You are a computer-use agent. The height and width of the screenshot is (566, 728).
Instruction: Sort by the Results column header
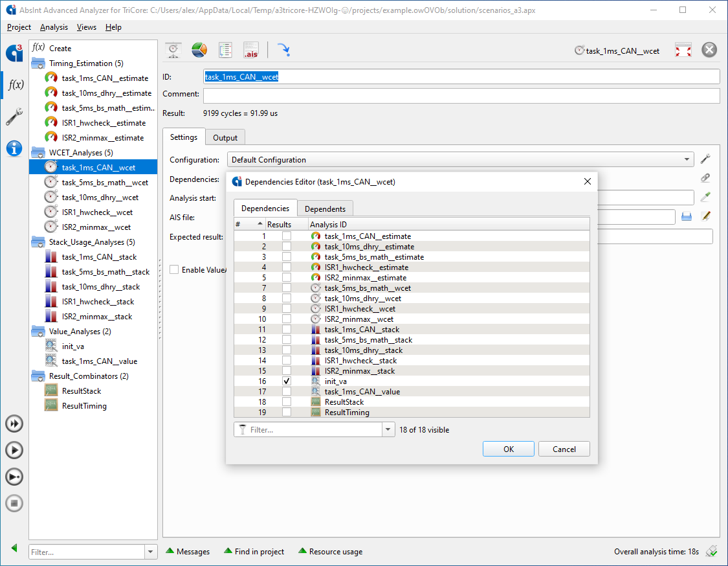coord(287,225)
